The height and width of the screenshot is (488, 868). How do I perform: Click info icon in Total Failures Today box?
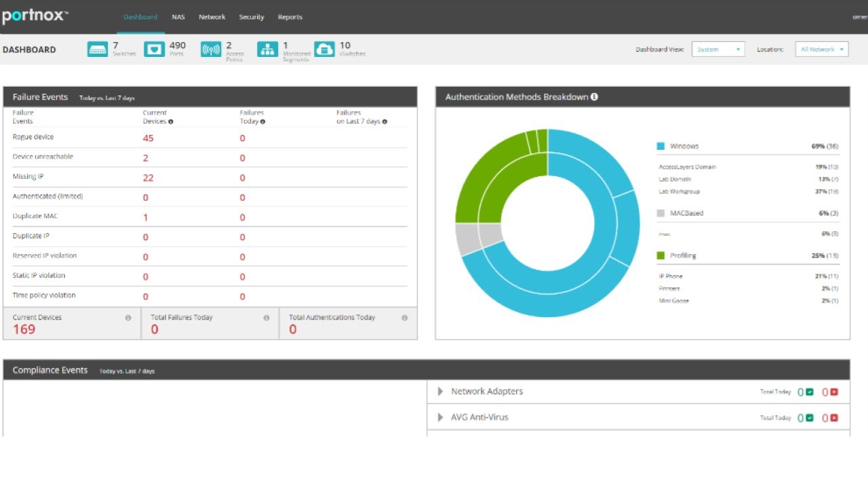267,318
